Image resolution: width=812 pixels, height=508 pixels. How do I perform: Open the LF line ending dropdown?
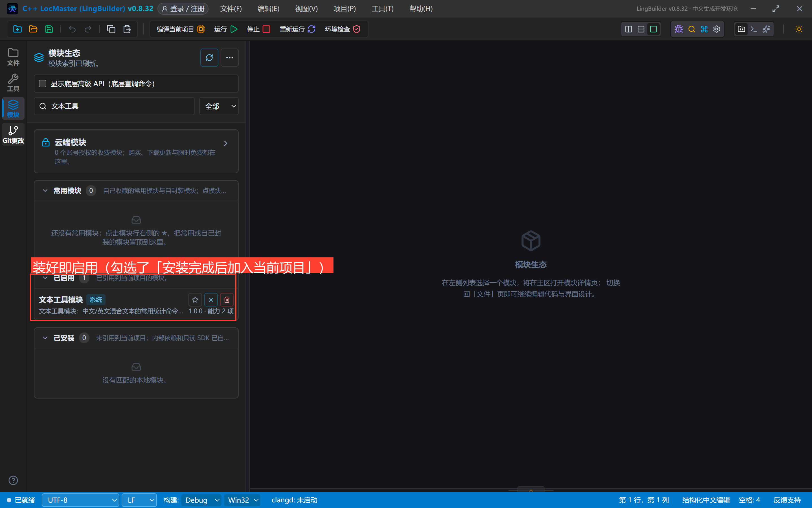(139, 500)
